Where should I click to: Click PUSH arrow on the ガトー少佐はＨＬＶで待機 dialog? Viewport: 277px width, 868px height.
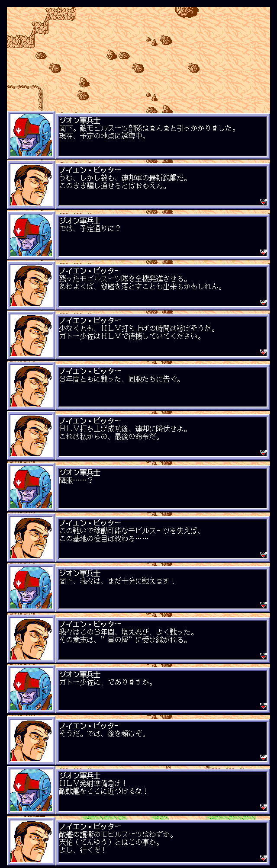tap(263, 352)
